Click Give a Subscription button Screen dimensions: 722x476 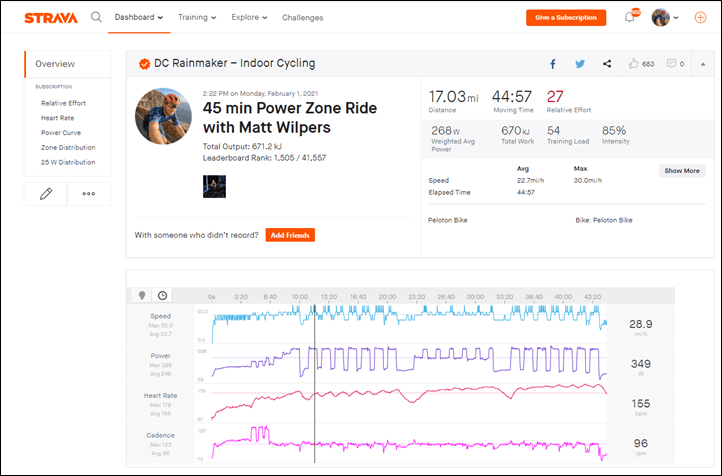[x=566, y=17]
